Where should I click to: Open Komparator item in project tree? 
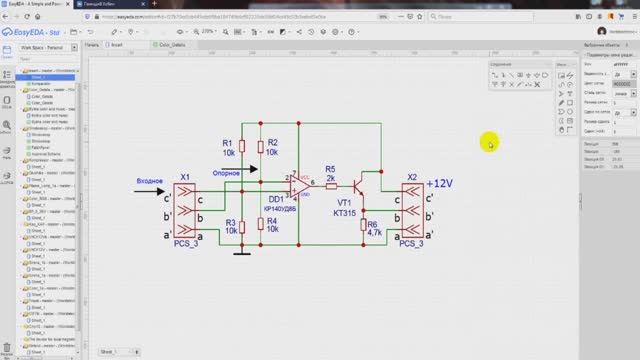(41, 84)
